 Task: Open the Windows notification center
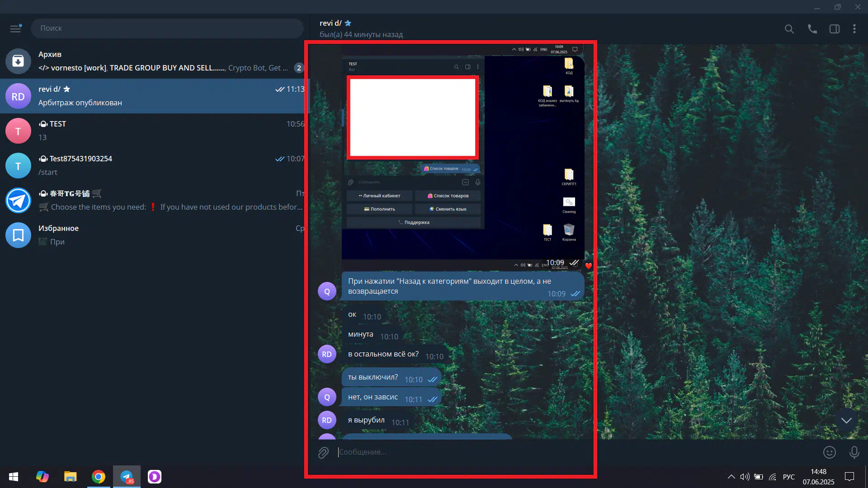click(x=849, y=477)
